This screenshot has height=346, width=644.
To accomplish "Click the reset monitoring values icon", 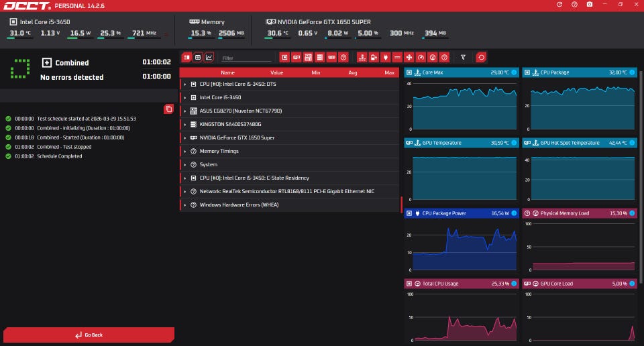I will (x=481, y=58).
